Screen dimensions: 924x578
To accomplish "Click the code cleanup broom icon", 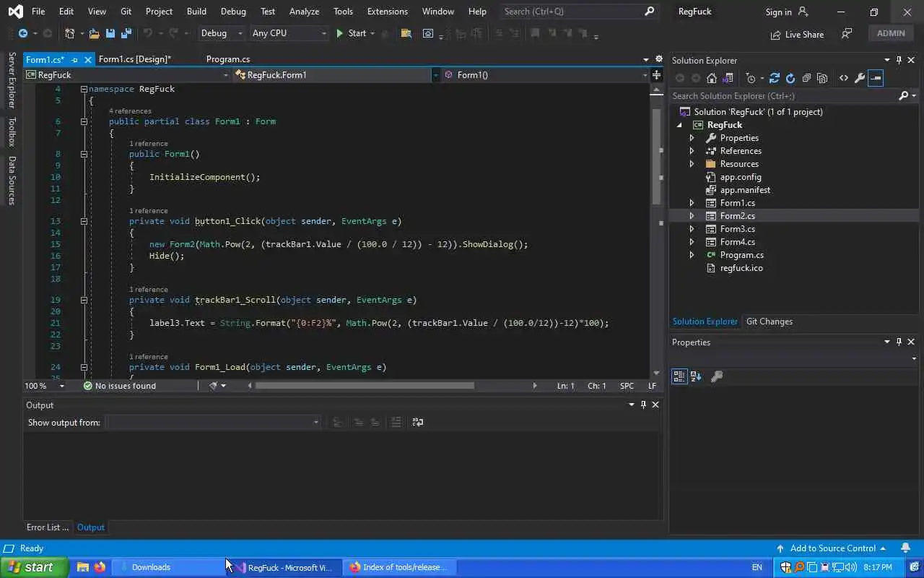I will (x=213, y=386).
